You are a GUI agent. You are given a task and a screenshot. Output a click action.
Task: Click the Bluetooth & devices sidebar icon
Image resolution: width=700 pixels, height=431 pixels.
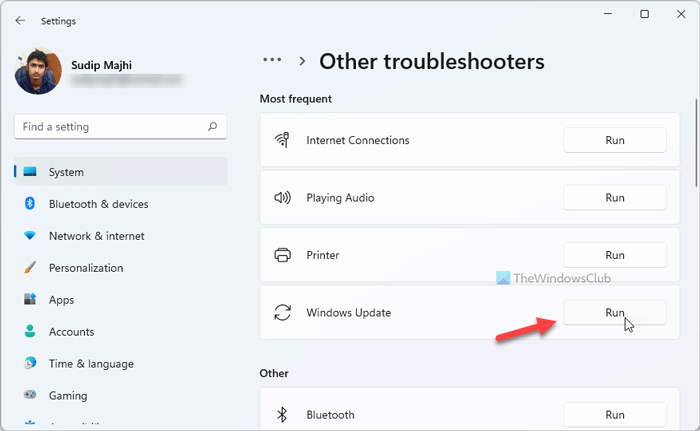(x=30, y=204)
